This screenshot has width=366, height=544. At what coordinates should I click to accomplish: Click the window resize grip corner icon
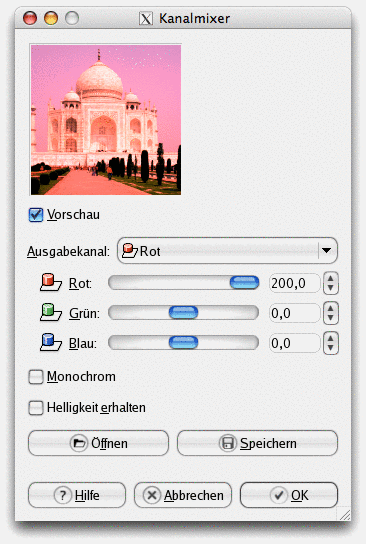[x=344, y=514]
